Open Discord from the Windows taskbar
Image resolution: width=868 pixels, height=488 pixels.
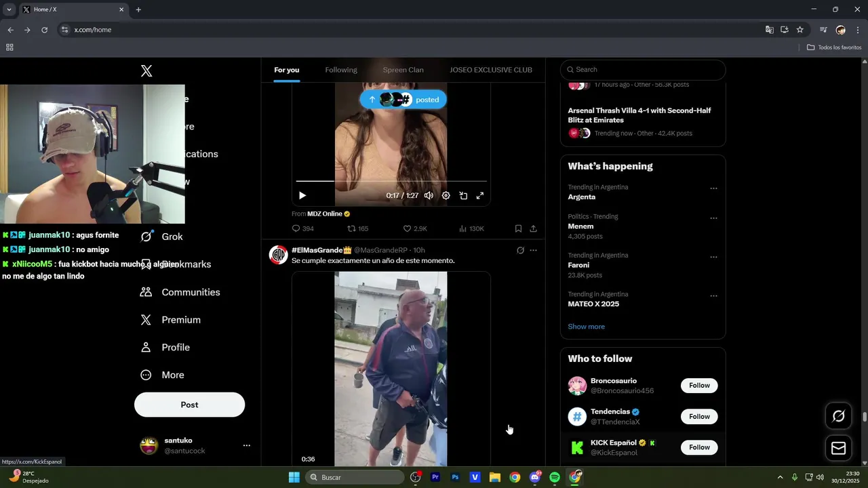(x=535, y=477)
